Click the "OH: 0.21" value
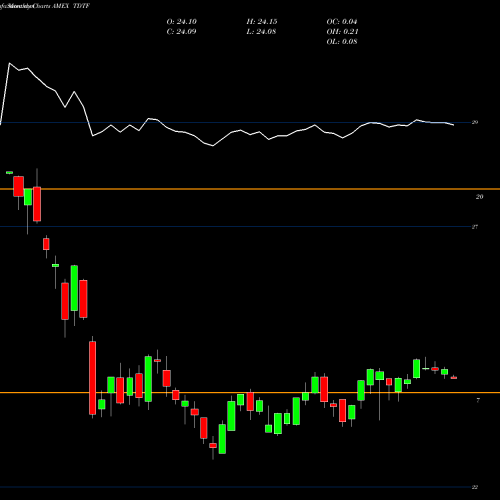This screenshot has width=500, height=500. pos(342,32)
